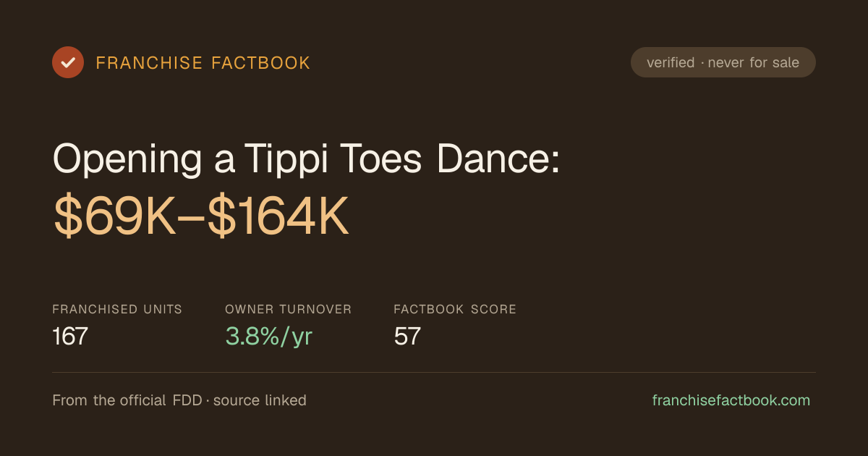Click the 'source linked' text
Screen dimensions: 868x456
[x=260, y=400]
